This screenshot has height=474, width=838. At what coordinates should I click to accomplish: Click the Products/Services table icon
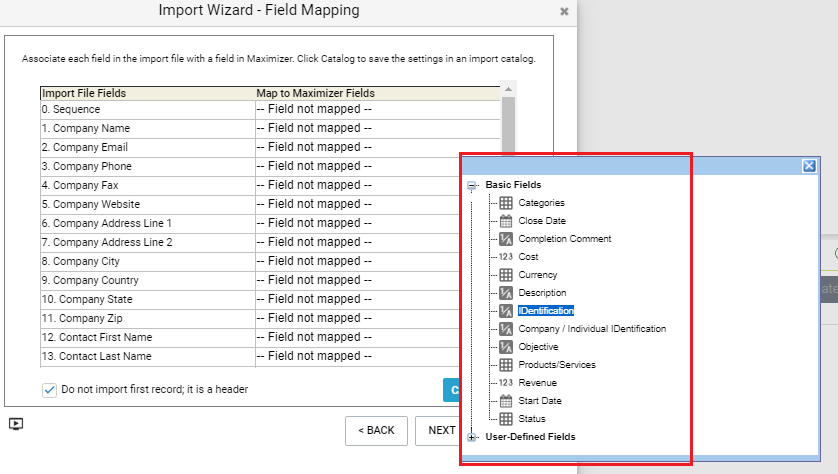point(506,365)
